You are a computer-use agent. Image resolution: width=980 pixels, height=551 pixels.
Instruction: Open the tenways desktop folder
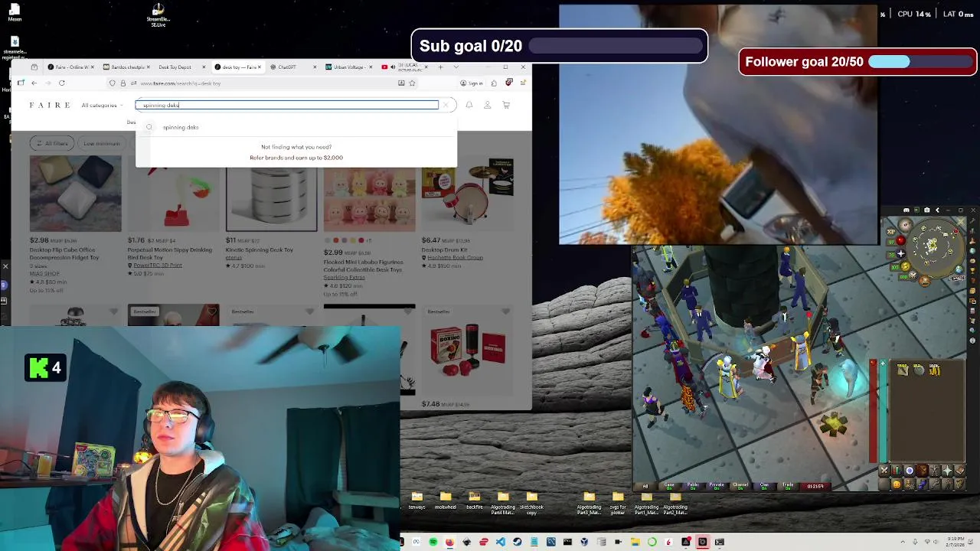416,500
